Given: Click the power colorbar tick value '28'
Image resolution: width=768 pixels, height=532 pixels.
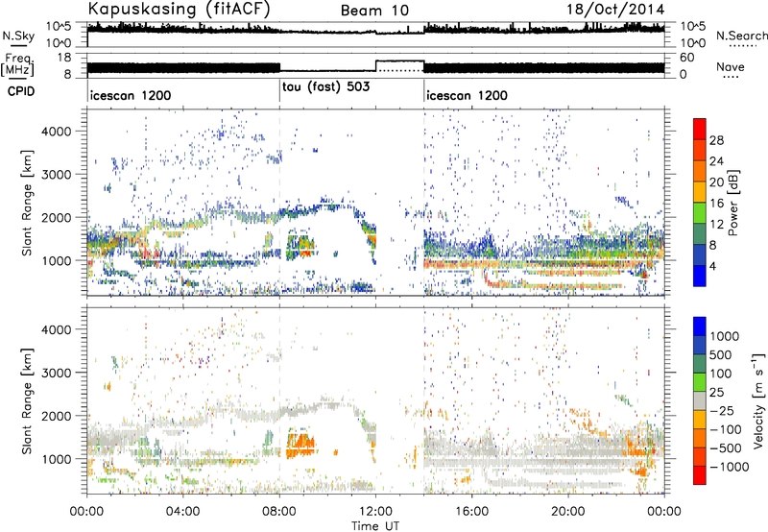Looking at the screenshot, I should click(x=716, y=140).
